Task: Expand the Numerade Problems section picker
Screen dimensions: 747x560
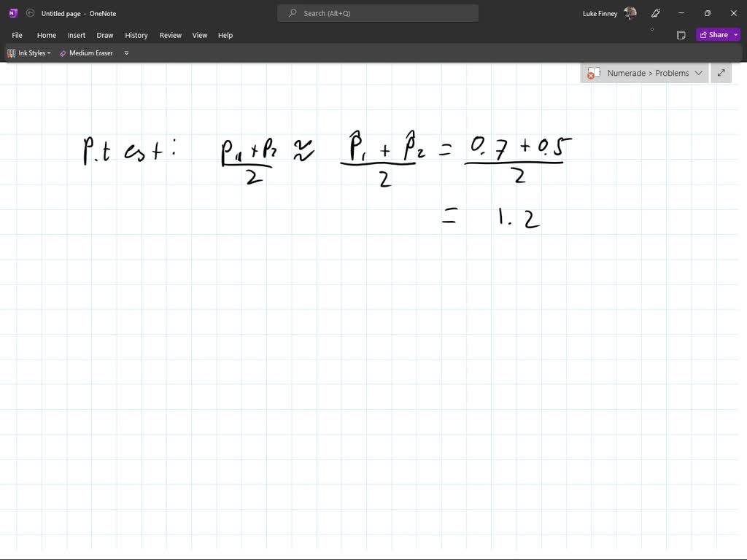Action: (x=699, y=73)
